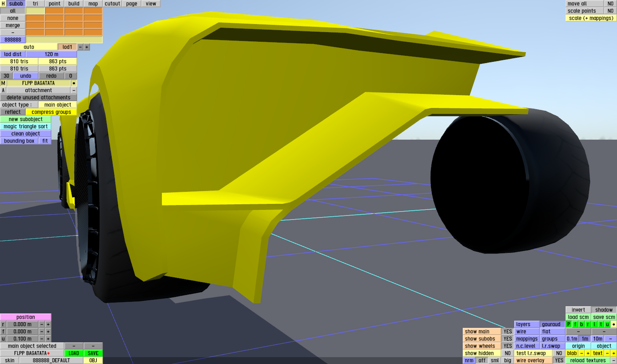Toggle move all NO setting
Image resolution: width=617 pixels, height=364 pixels.
[611, 4]
